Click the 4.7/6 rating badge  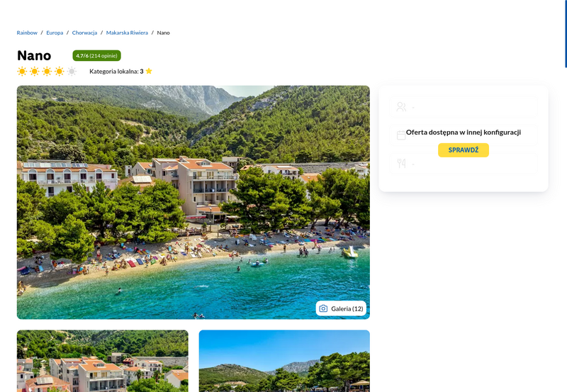pos(96,56)
